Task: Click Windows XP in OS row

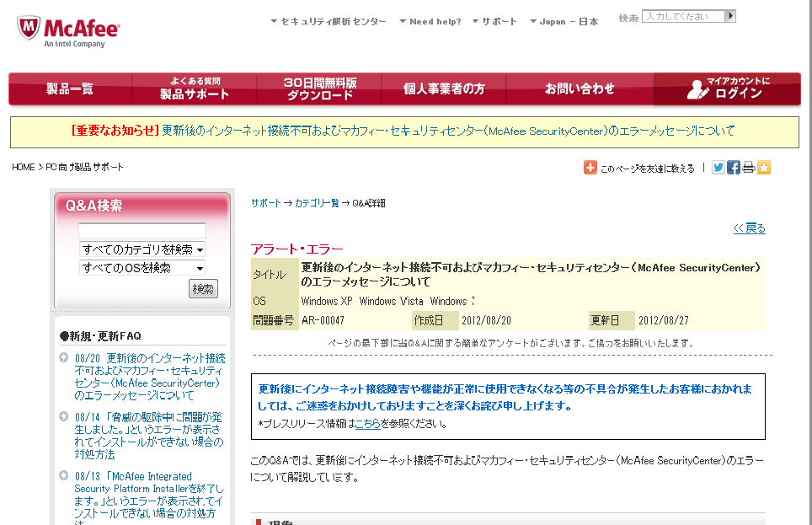Action: click(x=327, y=301)
